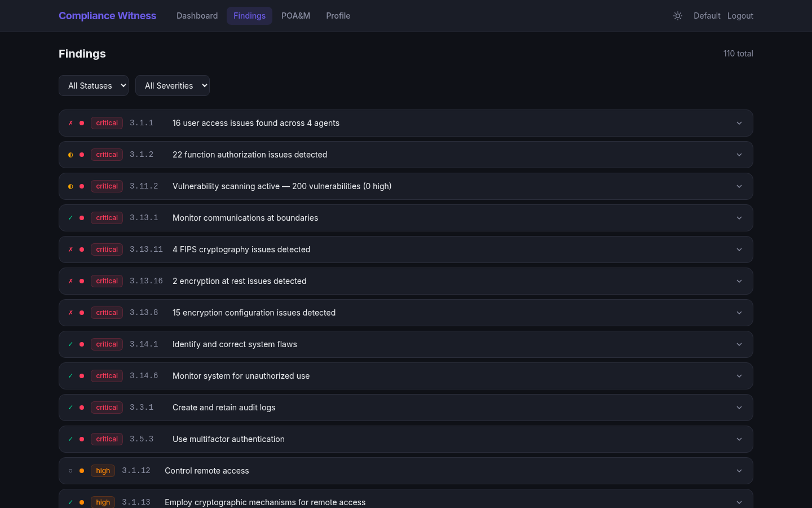Screen dimensions: 812x508
Task: Click the partial status icon for finding 3.11.2
Action: pos(70,186)
